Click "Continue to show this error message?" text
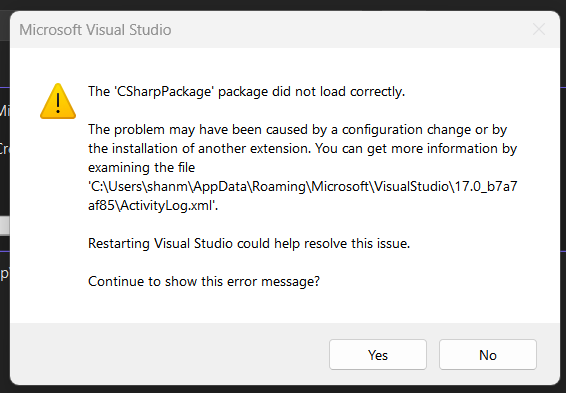This screenshot has width=566, height=393. point(204,281)
